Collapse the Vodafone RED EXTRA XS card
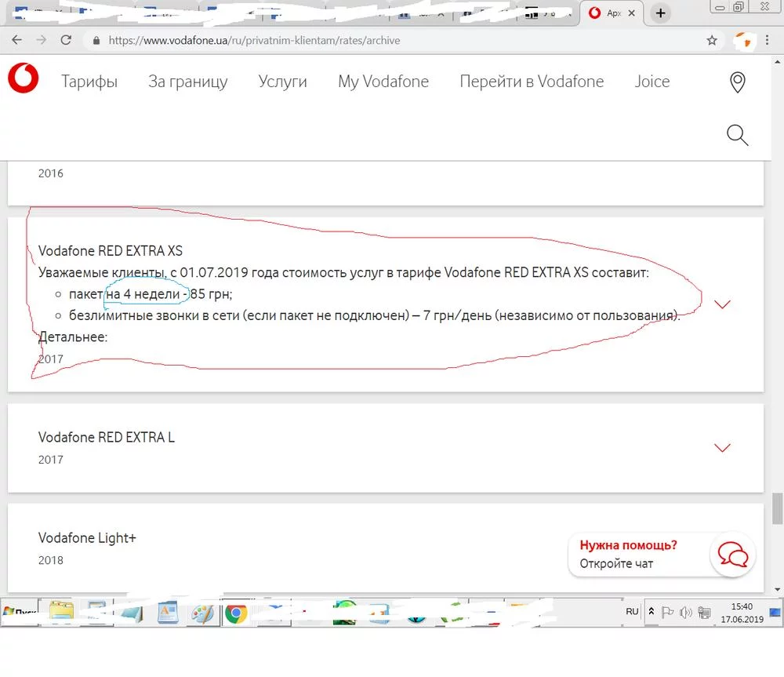Image resolution: width=784 pixels, height=677 pixels. click(x=723, y=304)
